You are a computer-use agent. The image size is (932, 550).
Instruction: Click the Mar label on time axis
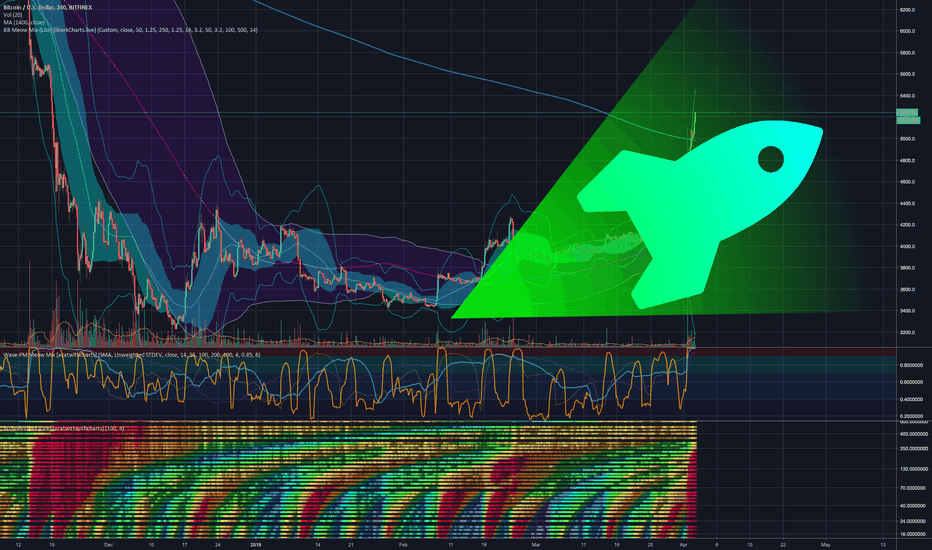[x=536, y=545]
